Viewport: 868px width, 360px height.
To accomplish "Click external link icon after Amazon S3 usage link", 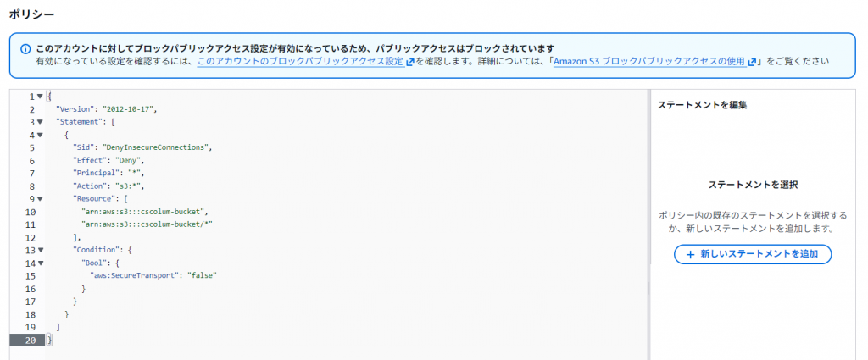I will coord(752,62).
